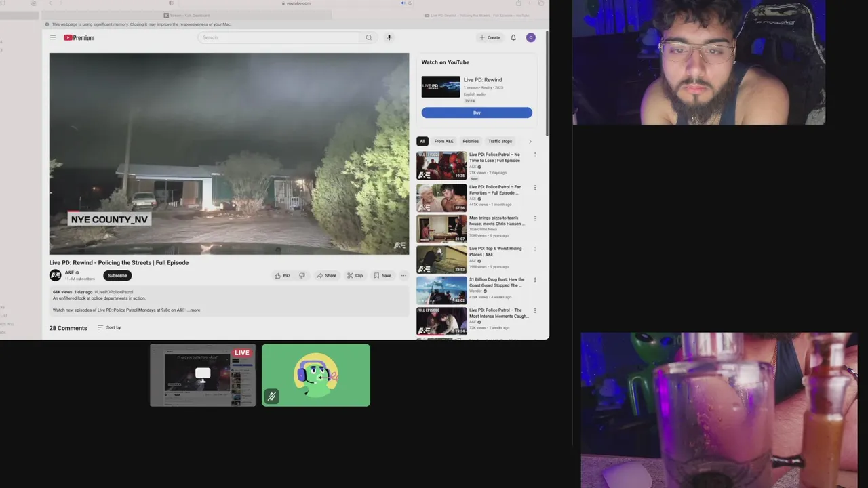The width and height of the screenshot is (868, 488).
Task: Save the video to a playlist
Action: click(382, 275)
